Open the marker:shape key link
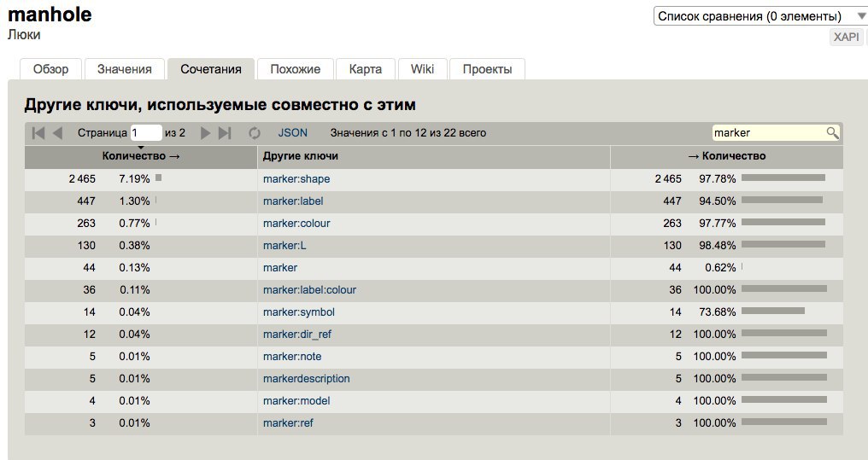This screenshot has height=460, width=868. (296, 179)
